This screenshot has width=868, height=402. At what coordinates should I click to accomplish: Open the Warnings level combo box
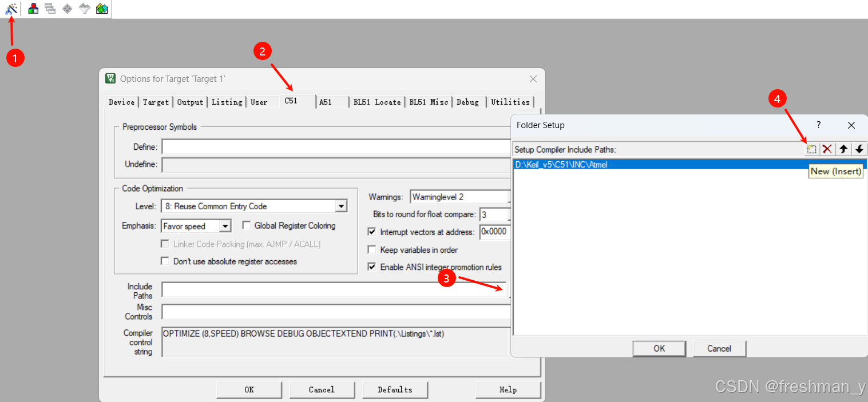[459, 197]
